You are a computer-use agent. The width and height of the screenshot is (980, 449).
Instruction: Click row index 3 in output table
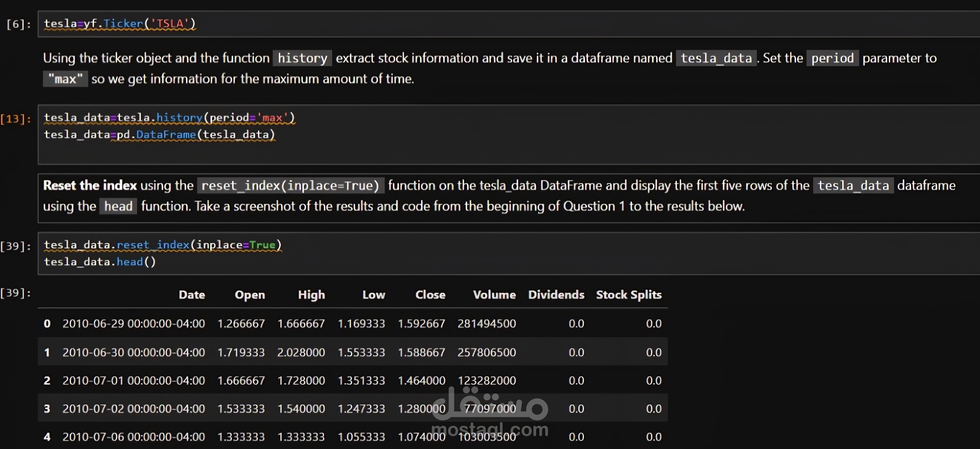point(47,409)
